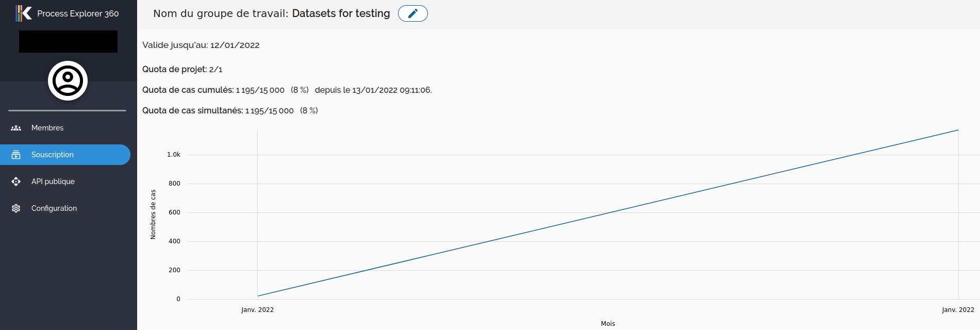Click the Membres people icon
The width and height of the screenshot is (980, 330).
coord(16,128)
